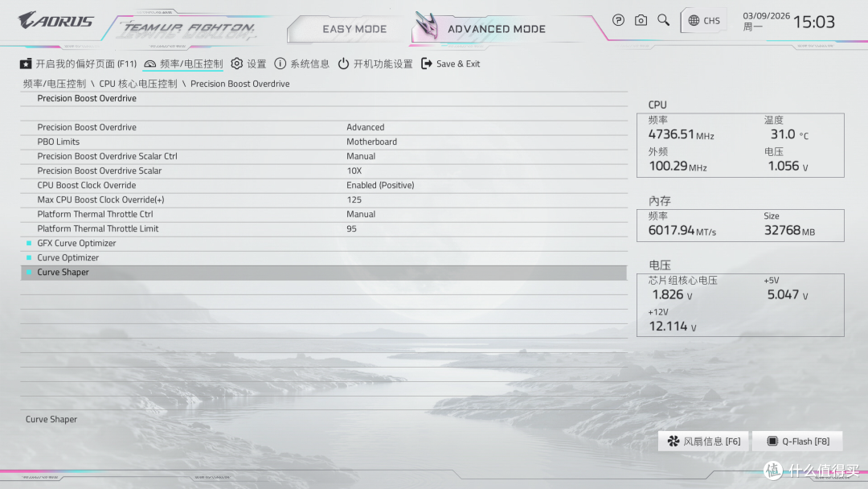The image size is (868, 489).
Task: Select Precision Boost Overdrive Scalar Ctrl label
Action: [108, 156]
